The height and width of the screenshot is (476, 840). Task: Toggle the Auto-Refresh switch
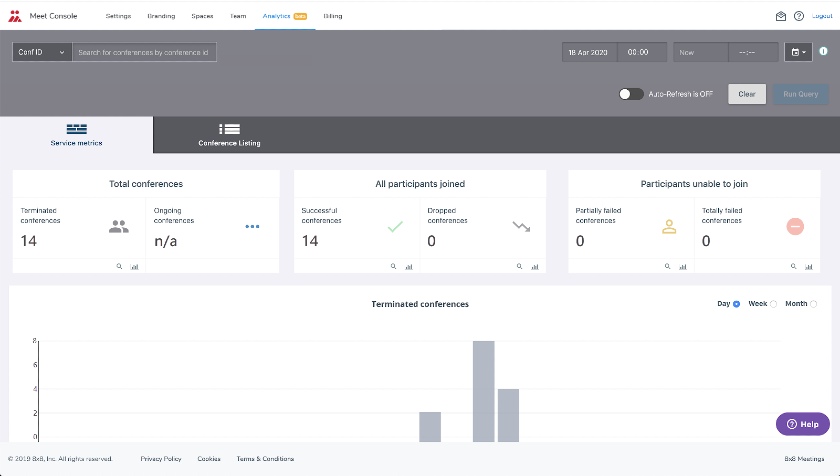(x=631, y=94)
